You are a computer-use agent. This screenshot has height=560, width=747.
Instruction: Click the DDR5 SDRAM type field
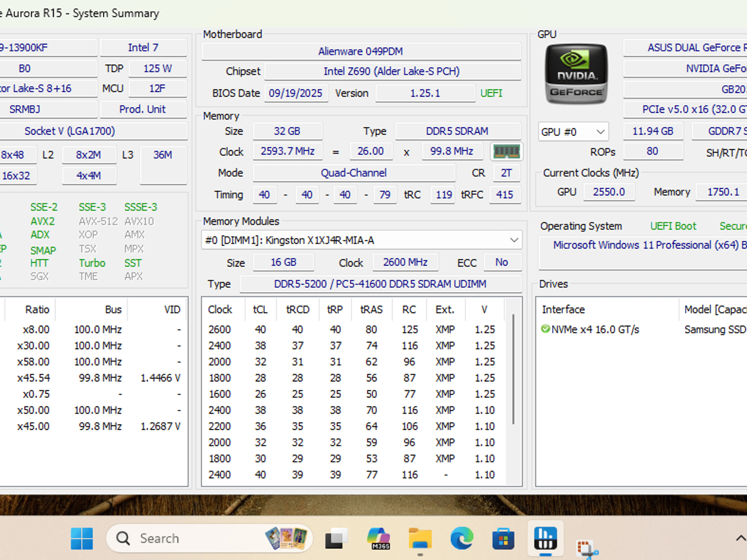pos(458,131)
